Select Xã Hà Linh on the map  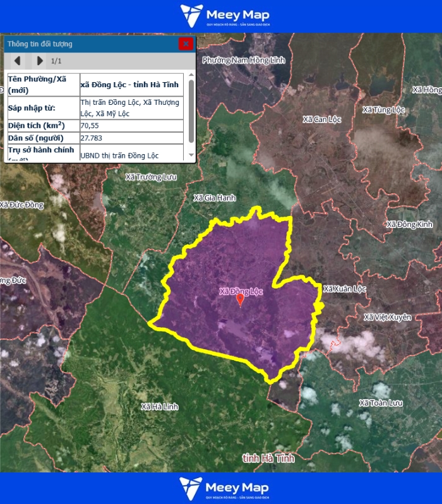click(x=160, y=406)
